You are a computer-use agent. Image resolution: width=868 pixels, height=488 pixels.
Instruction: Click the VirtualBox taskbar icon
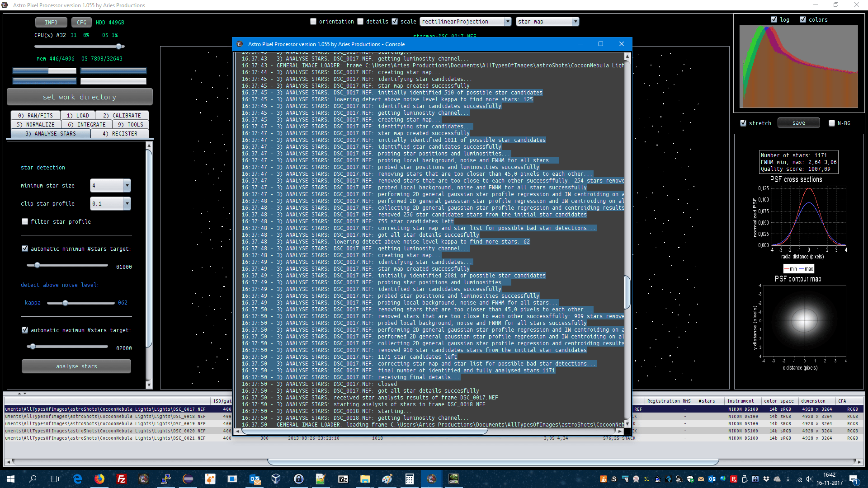(276, 479)
